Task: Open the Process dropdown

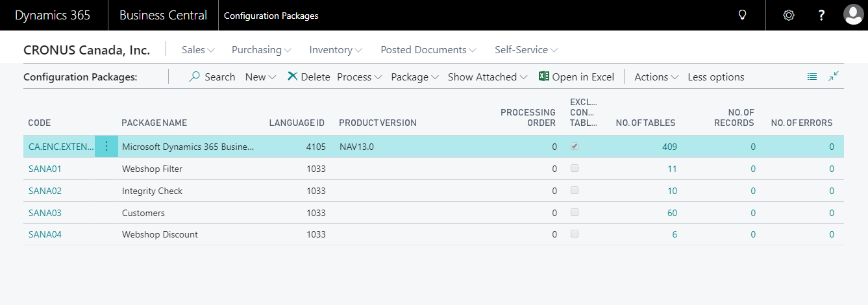Action: 359,77
